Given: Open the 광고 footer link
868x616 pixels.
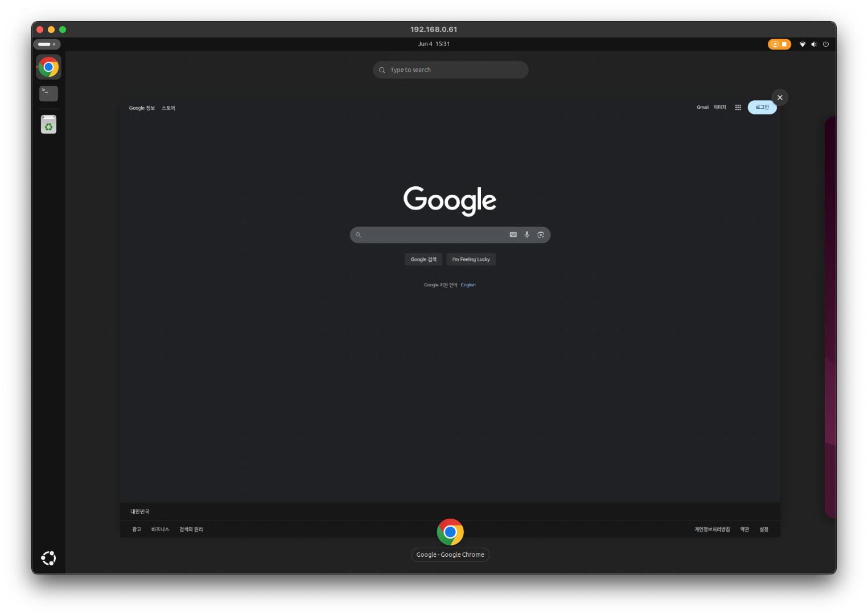Looking at the screenshot, I should [137, 529].
